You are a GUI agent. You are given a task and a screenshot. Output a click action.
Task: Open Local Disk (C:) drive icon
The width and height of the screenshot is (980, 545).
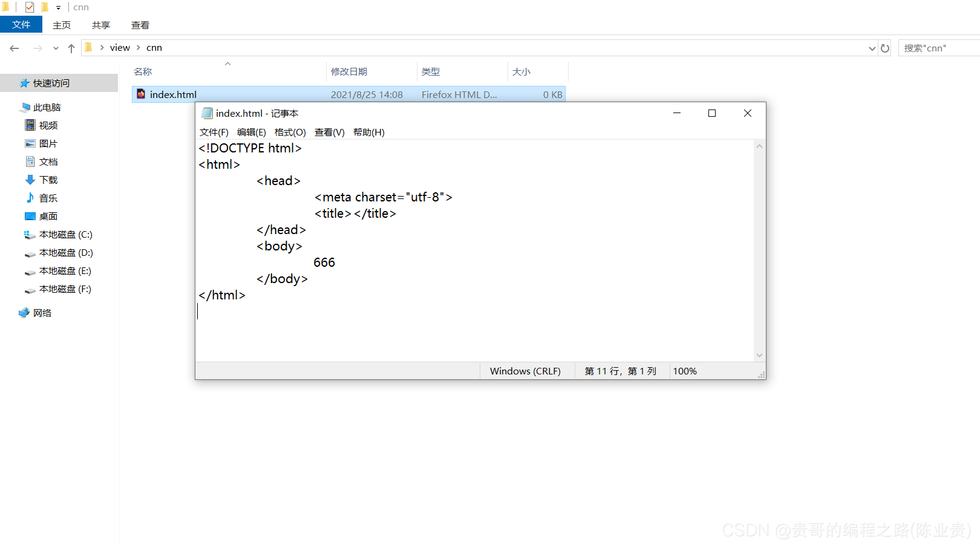click(30, 235)
